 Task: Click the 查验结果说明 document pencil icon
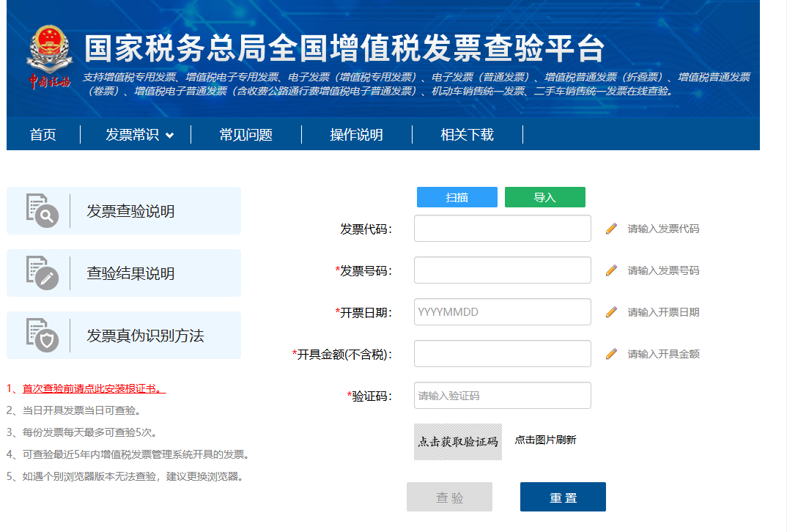click(43, 273)
